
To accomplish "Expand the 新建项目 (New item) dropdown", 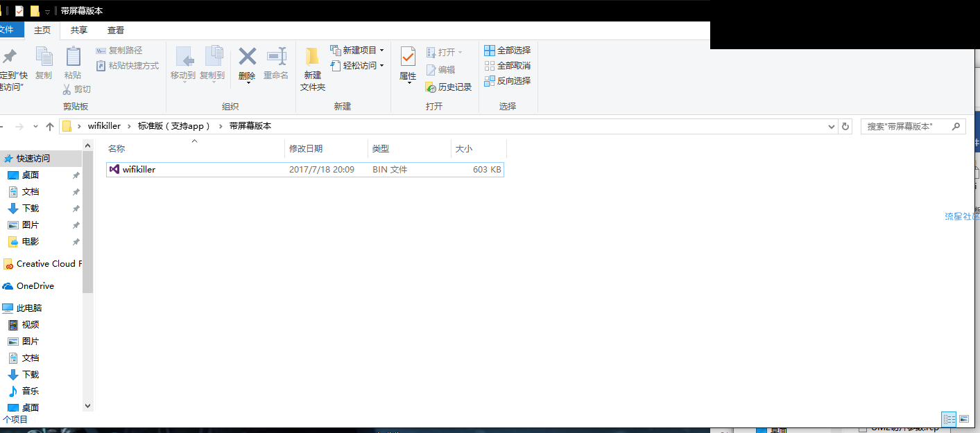I will coord(381,51).
